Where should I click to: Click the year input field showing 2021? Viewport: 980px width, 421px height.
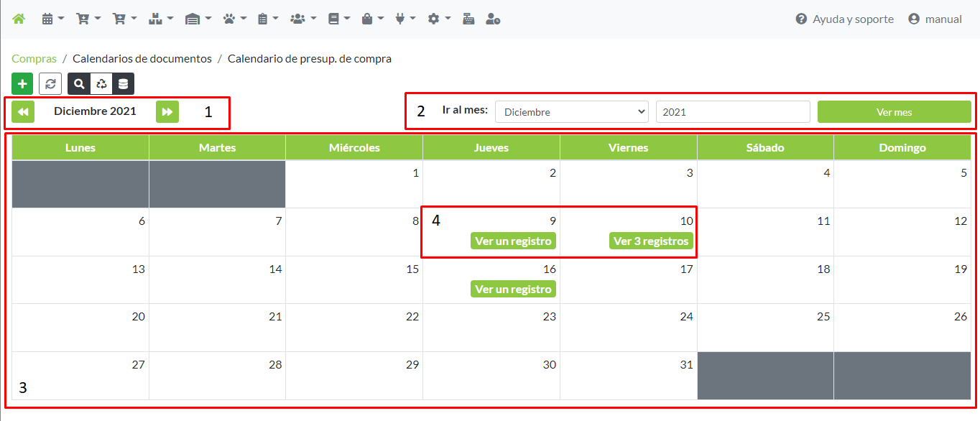pyautogui.click(x=732, y=112)
